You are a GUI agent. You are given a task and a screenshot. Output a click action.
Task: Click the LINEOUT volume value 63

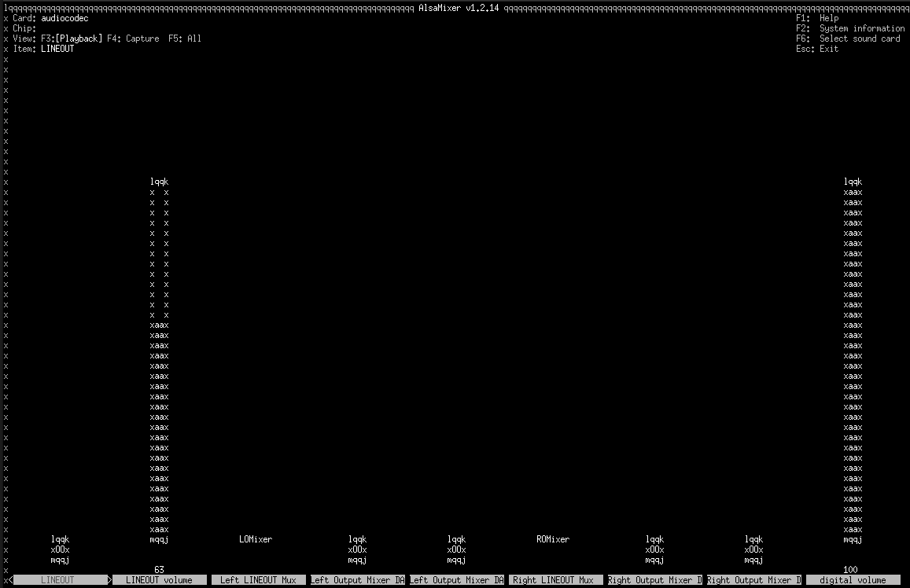click(159, 569)
